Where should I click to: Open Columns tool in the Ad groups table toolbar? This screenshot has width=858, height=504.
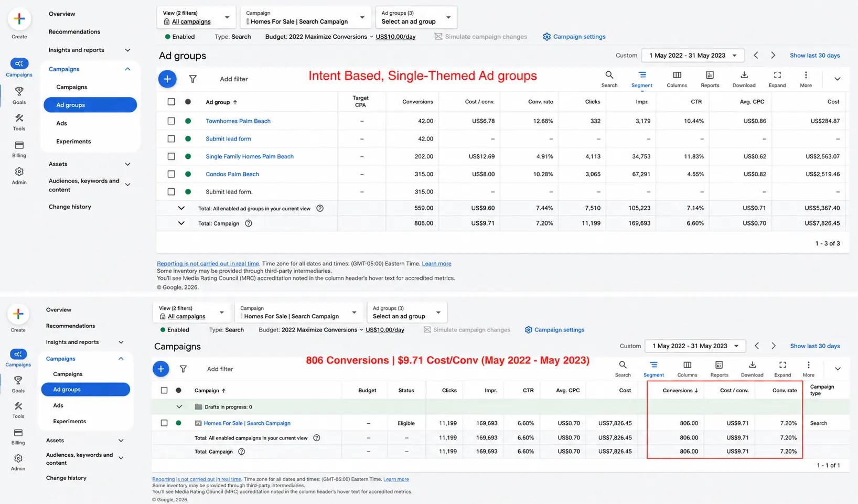pyautogui.click(x=677, y=79)
